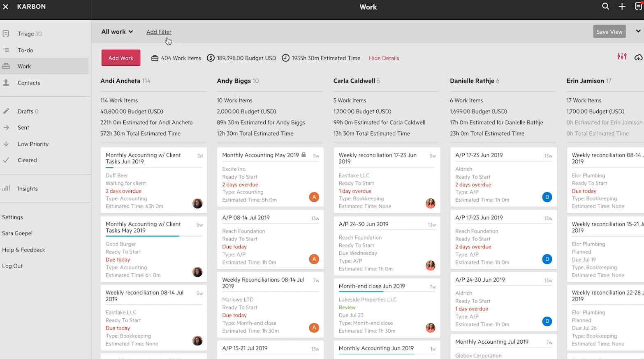Viewport: 644px width, 359px height.
Task: Toggle Hide Details on the work summary
Action: pyautogui.click(x=384, y=58)
